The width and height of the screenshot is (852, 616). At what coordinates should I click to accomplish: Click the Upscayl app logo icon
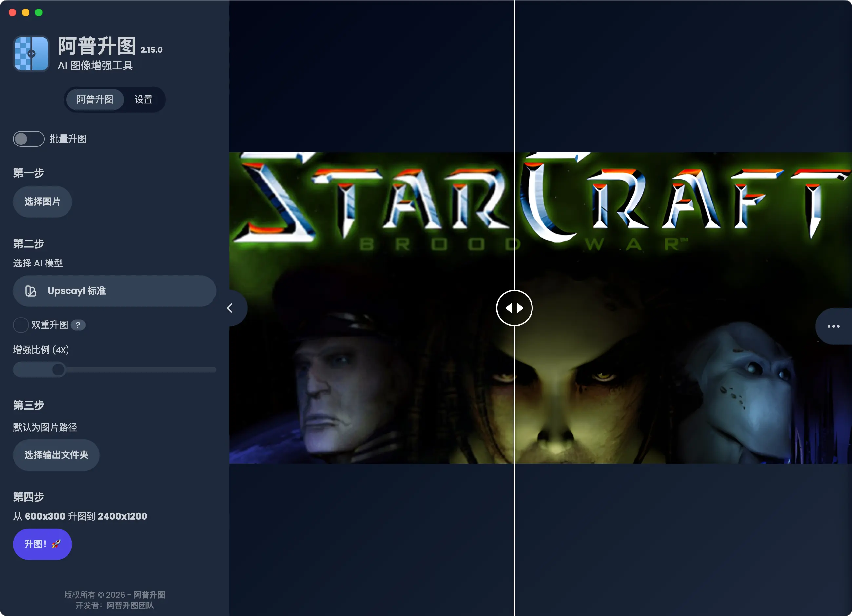[31, 54]
